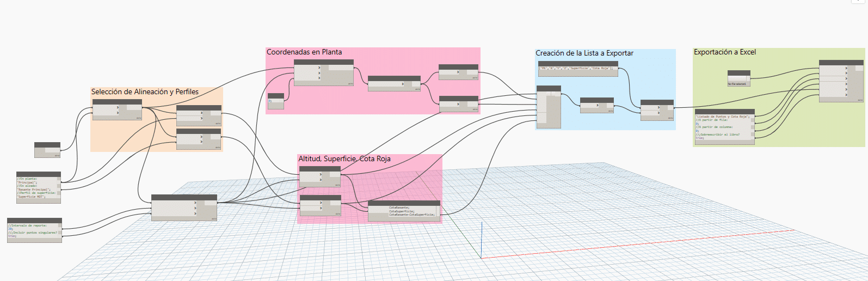Click first input port arrow of Excel export node
The width and height of the screenshot is (868, 281).
coord(846,69)
